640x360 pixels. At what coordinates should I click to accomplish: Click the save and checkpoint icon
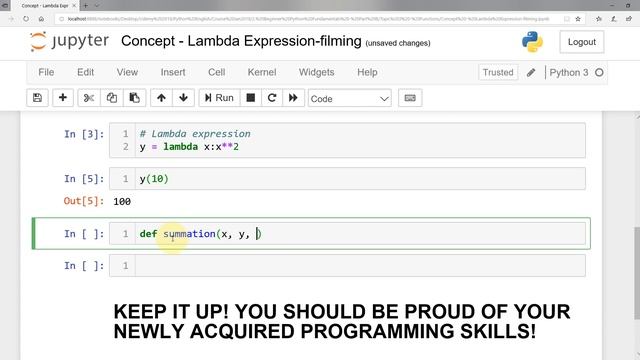pyautogui.click(x=37, y=98)
